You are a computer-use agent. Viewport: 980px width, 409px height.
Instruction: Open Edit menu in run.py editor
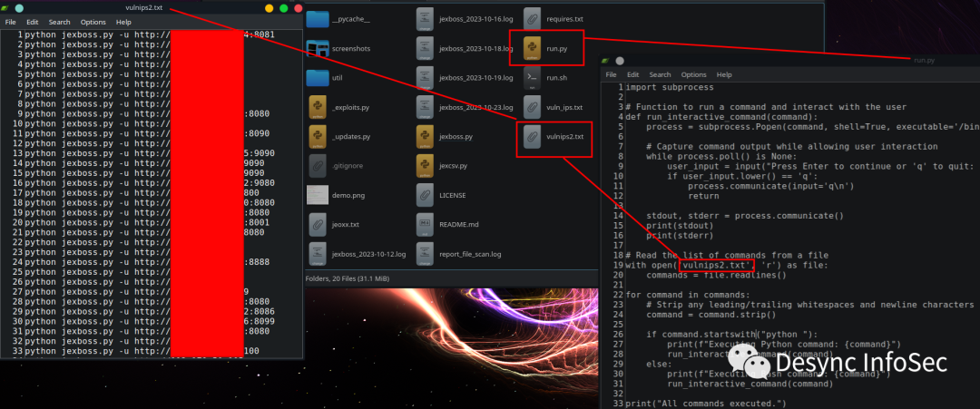[633, 75]
